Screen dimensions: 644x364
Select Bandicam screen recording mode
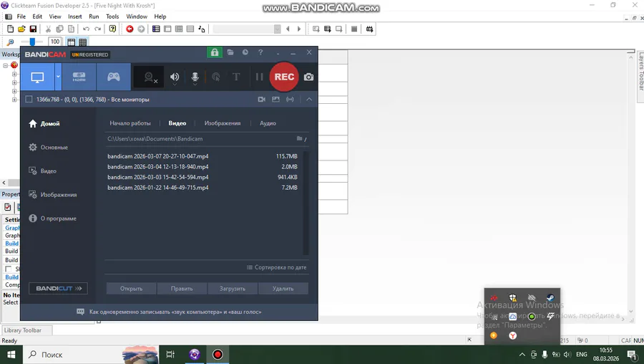(37, 77)
